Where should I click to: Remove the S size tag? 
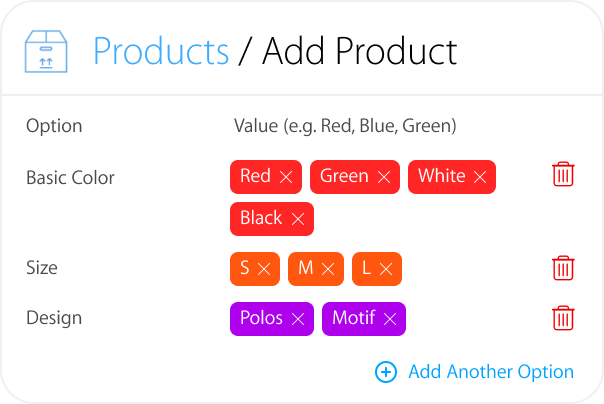pyautogui.click(x=264, y=269)
